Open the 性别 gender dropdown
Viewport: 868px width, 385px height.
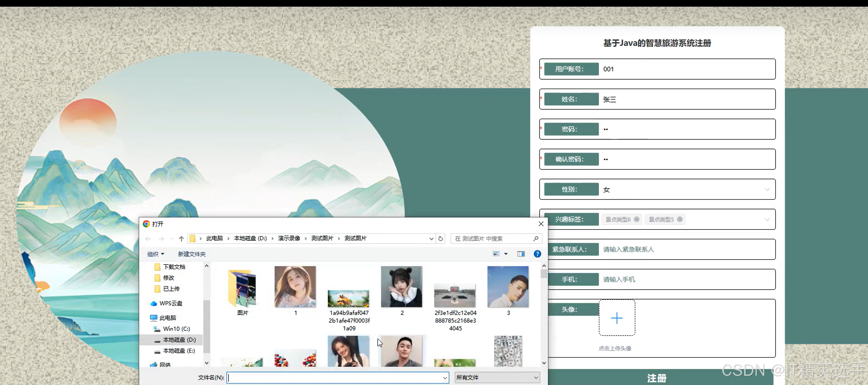tap(768, 189)
